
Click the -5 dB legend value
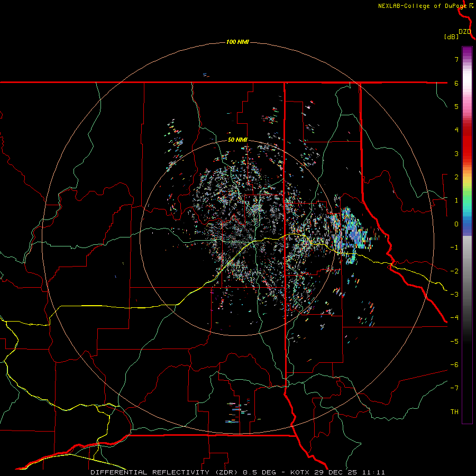(454, 342)
